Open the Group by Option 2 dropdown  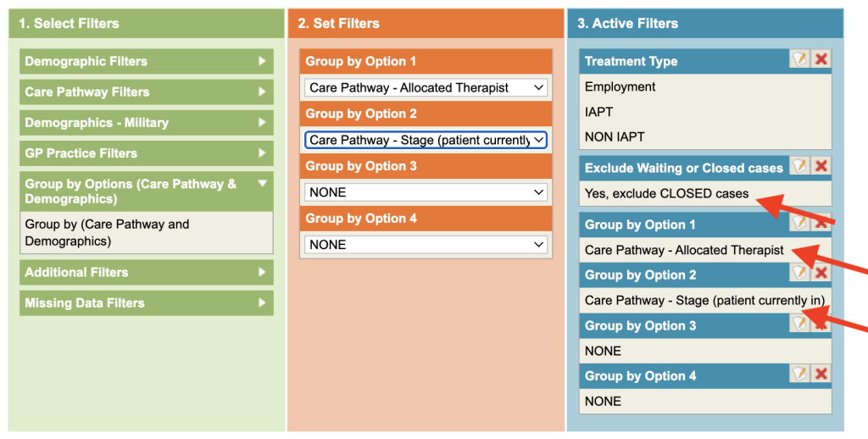point(426,140)
